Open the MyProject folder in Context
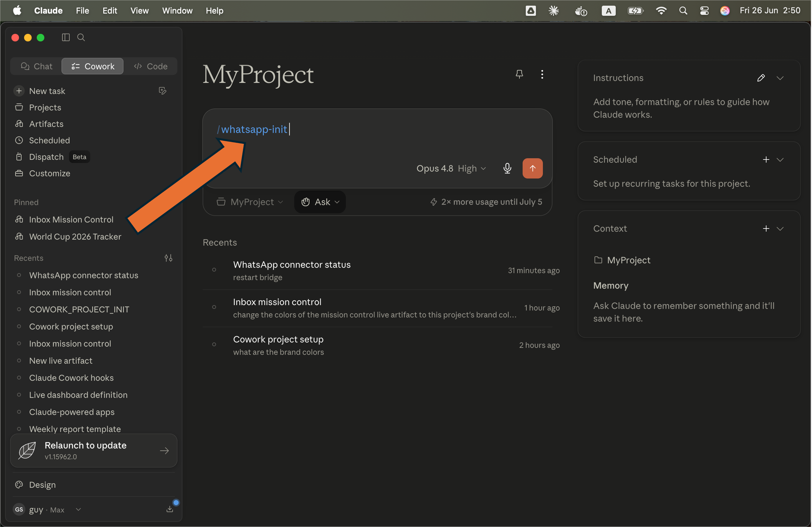 coord(622,260)
